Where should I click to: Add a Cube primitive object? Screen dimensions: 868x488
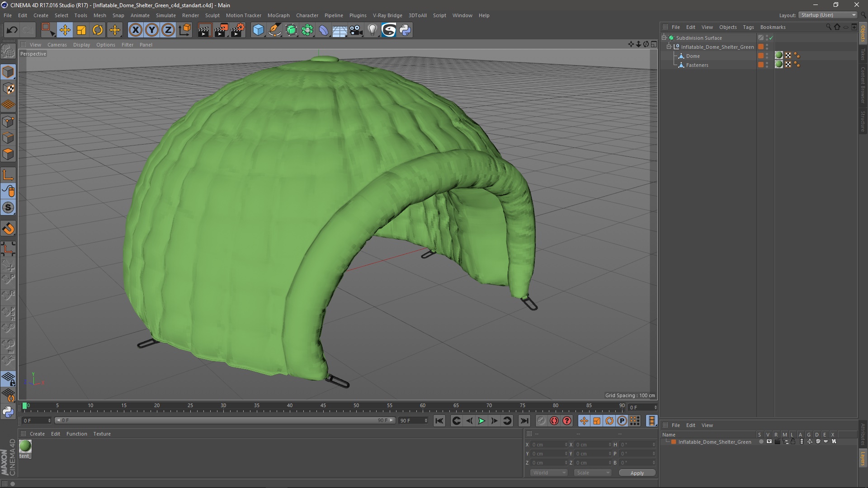coord(258,30)
